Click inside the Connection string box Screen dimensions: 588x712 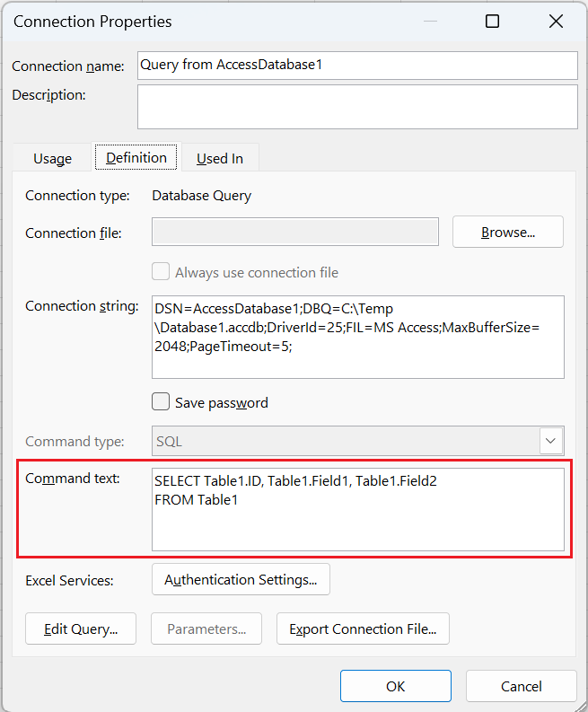tap(358, 337)
